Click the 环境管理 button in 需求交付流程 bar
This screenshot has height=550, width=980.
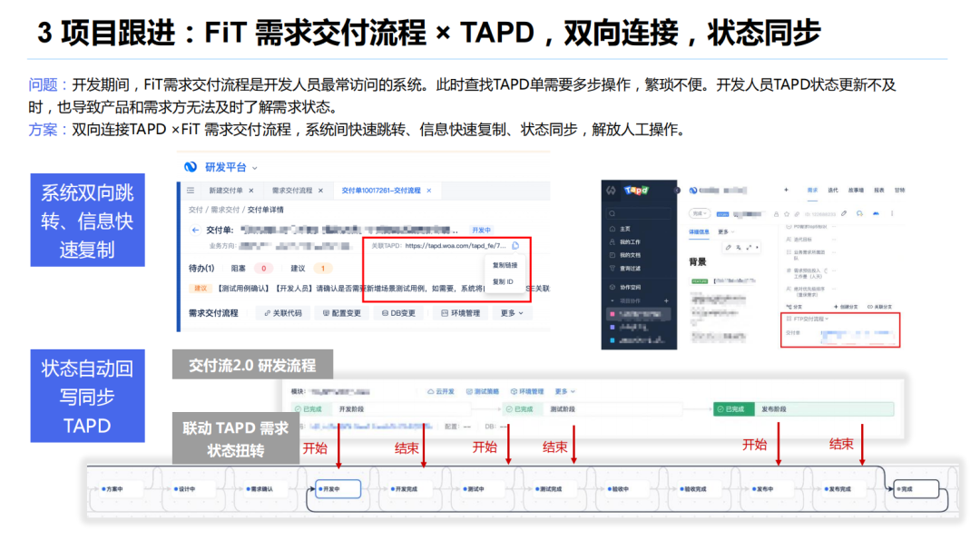(x=461, y=313)
